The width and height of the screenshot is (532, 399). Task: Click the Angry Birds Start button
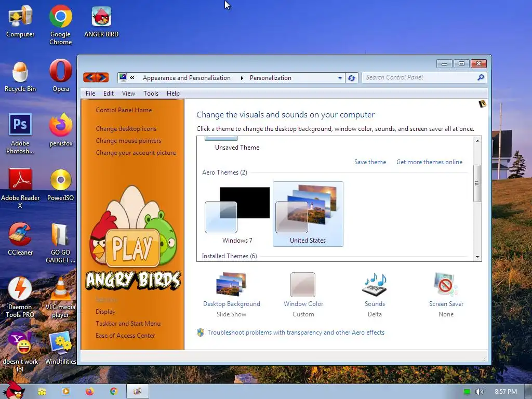click(x=13, y=391)
